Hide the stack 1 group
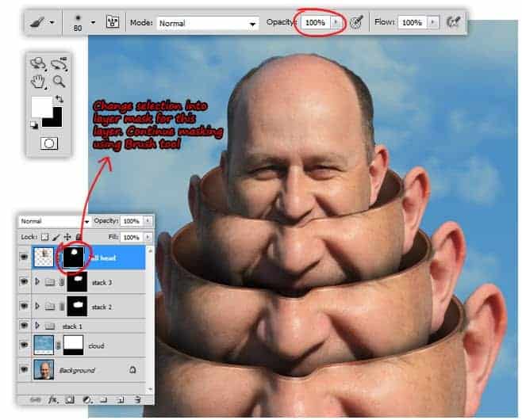522x420 pixels. 24,326
